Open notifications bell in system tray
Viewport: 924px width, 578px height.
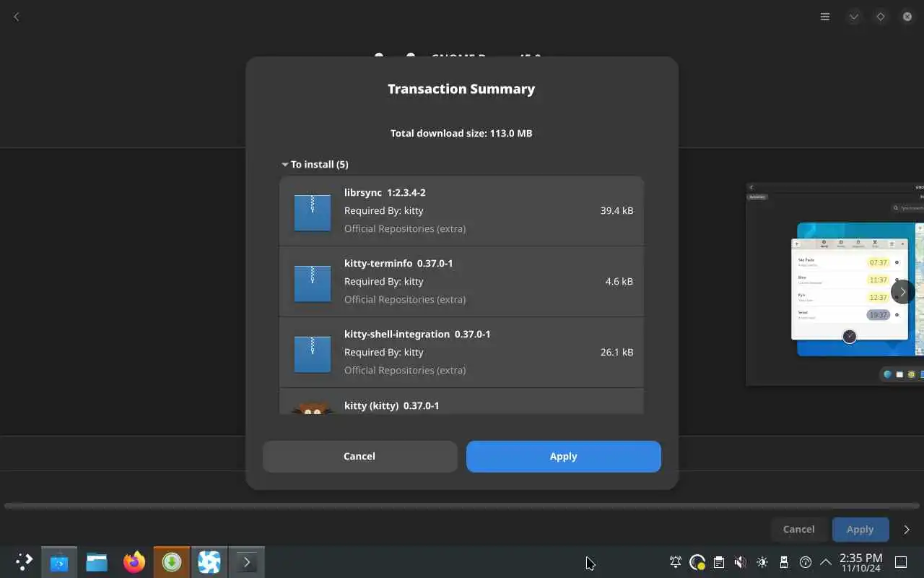tap(676, 562)
